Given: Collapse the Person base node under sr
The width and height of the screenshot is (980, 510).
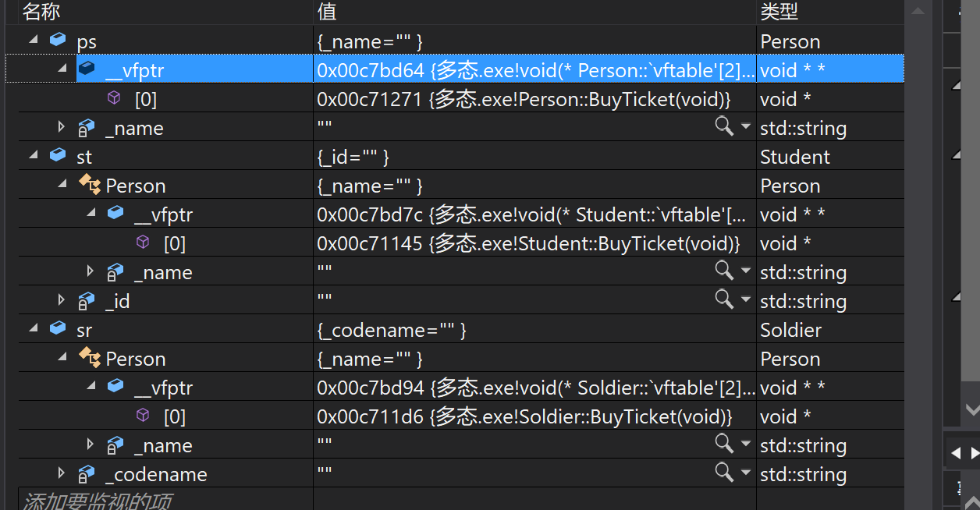Looking at the screenshot, I should pyautogui.click(x=62, y=358).
